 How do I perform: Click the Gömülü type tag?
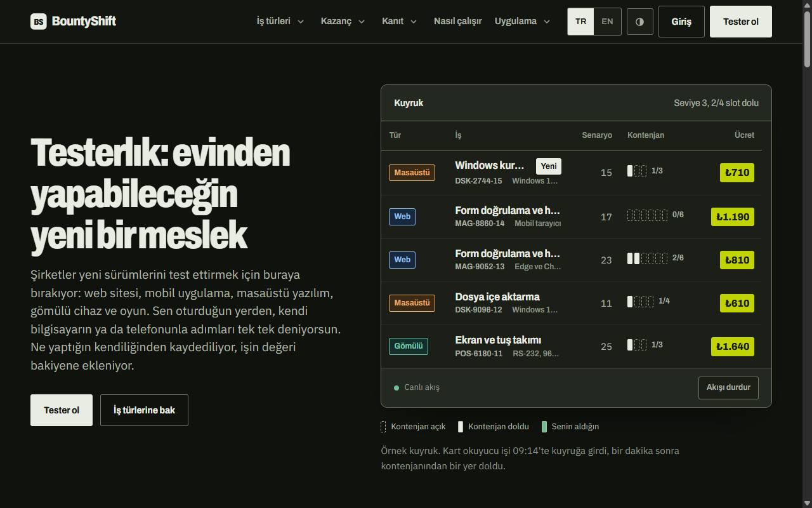[408, 346]
